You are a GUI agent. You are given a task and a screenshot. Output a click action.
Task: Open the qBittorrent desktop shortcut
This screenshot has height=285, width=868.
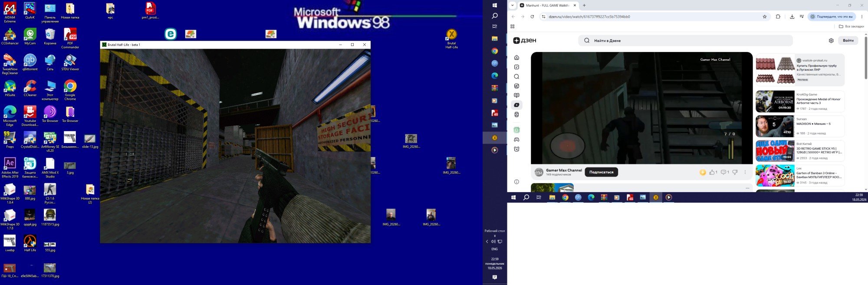coord(30,62)
